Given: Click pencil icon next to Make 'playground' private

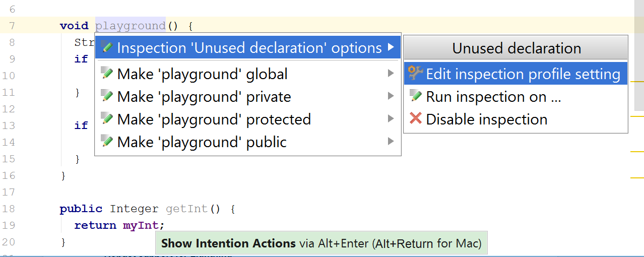Looking at the screenshot, I should pyautogui.click(x=106, y=96).
